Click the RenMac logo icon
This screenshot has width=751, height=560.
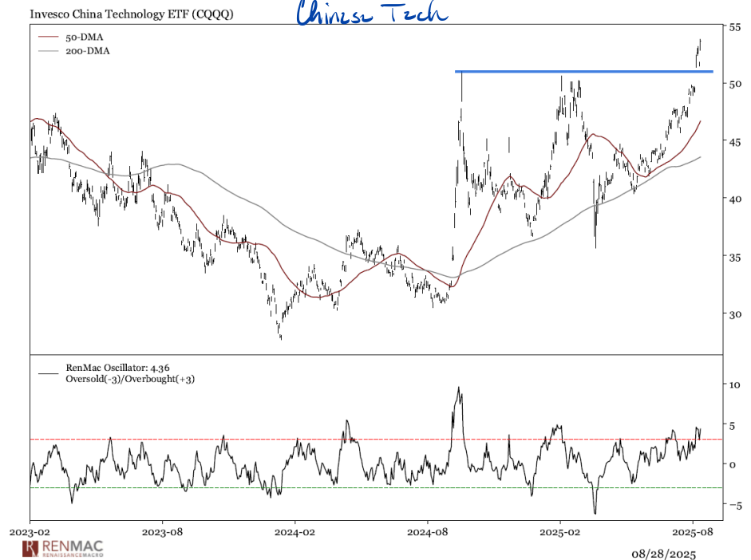(30, 548)
